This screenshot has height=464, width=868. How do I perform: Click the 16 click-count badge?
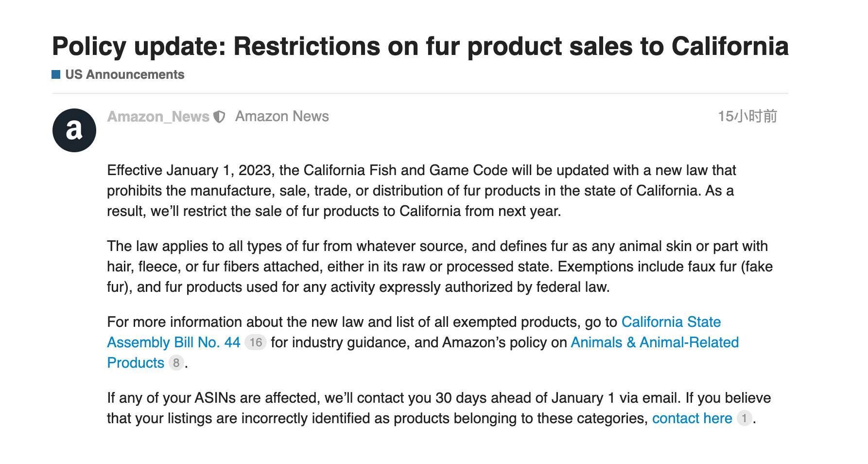(x=256, y=342)
